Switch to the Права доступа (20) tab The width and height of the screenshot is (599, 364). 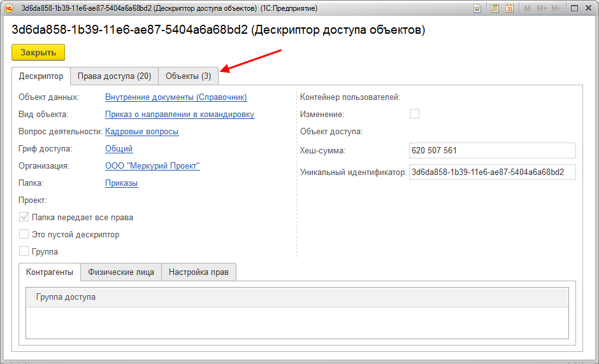114,76
